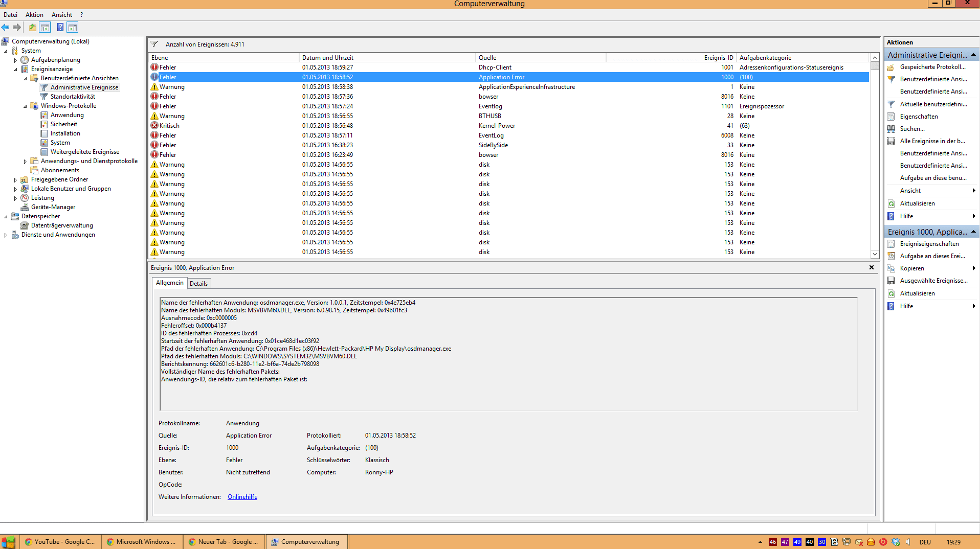The width and height of the screenshot is (980, 549).
Task: Open the Datei menu
Action: [10, 15]
